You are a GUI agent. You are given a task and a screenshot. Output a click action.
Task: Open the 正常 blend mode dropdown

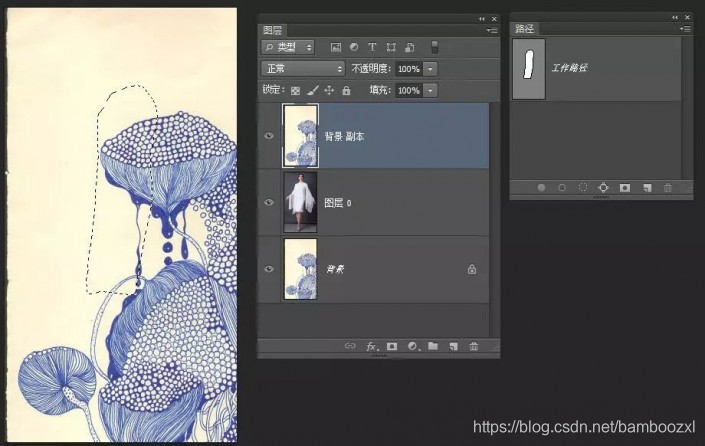[303, 69]
